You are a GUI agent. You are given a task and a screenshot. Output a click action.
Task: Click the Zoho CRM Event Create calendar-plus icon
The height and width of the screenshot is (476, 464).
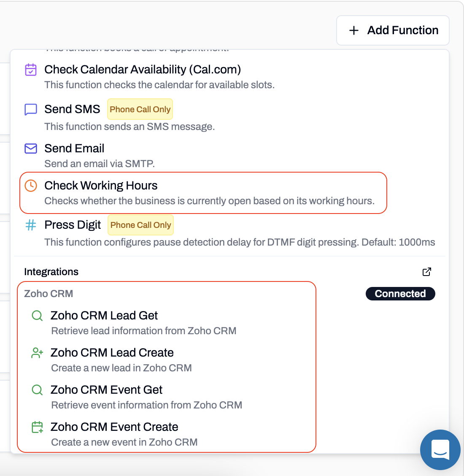click(37, 427)
